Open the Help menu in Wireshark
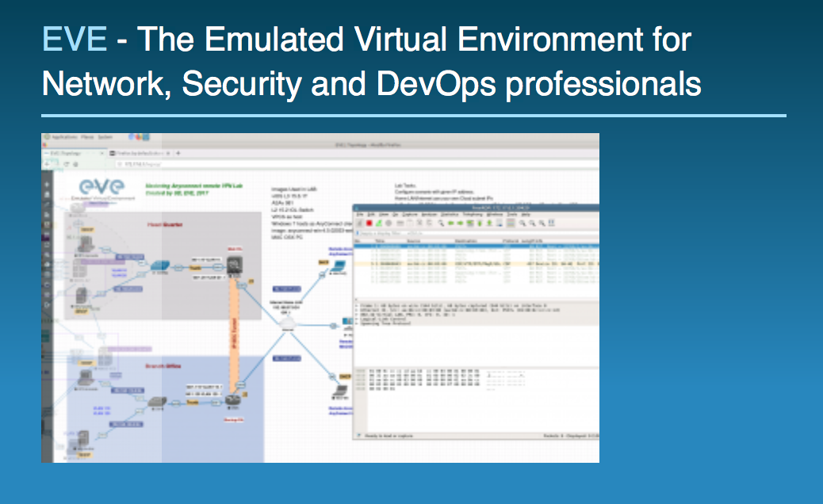Viewport: 823px width, 504px height. (x=526, y=215)
